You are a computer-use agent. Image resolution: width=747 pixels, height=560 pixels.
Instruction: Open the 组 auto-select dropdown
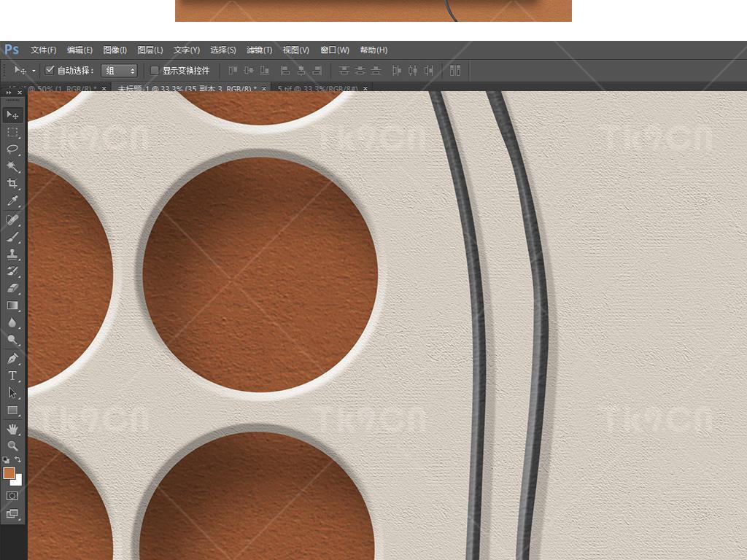coord(119,71)
